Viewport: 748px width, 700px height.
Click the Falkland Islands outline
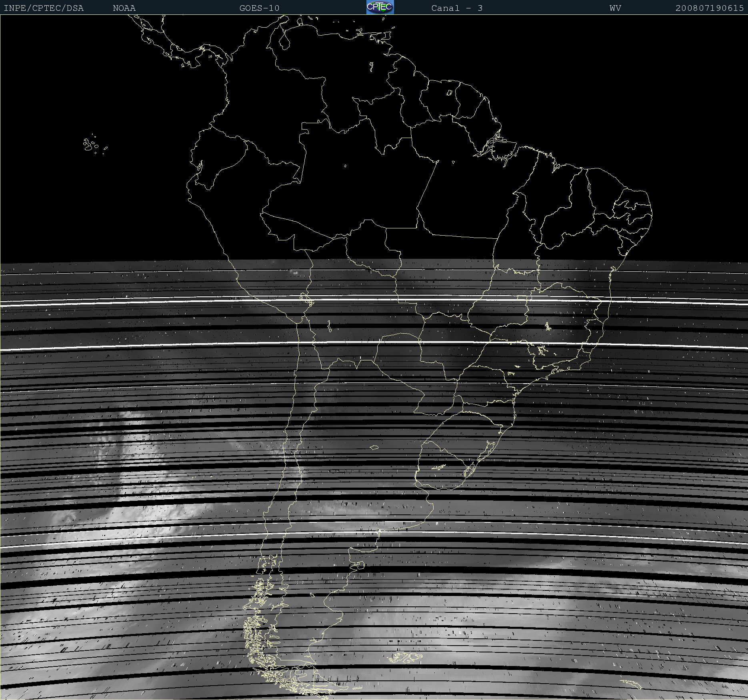[x=405, y=656]
